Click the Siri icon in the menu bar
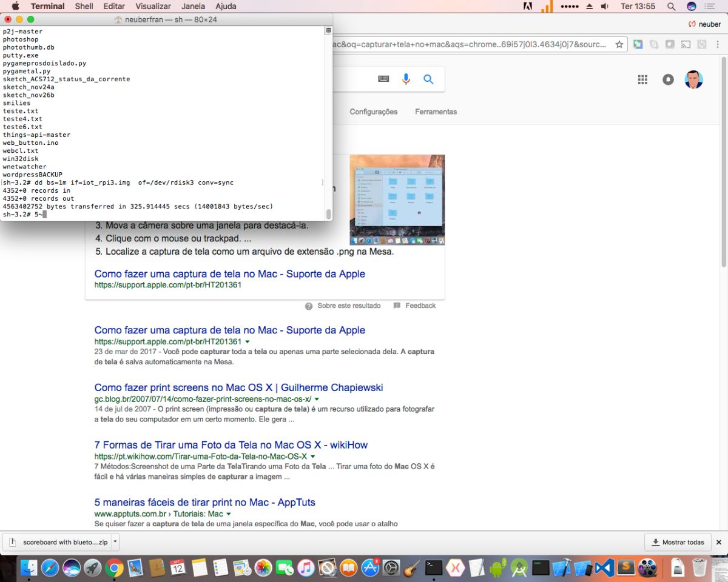Screen dimensions: 728x582 [691, 6]
